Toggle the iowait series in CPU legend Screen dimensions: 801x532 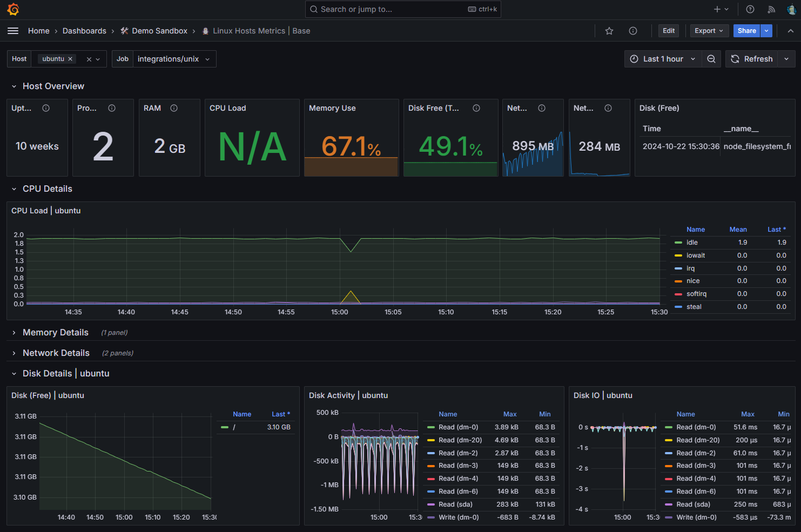pyautogui.click(x=696, y=255)
